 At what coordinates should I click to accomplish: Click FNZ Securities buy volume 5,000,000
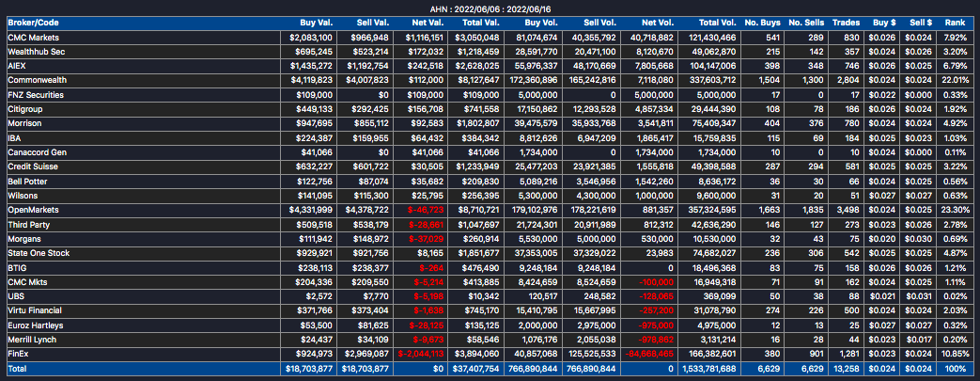click(540, 94)
